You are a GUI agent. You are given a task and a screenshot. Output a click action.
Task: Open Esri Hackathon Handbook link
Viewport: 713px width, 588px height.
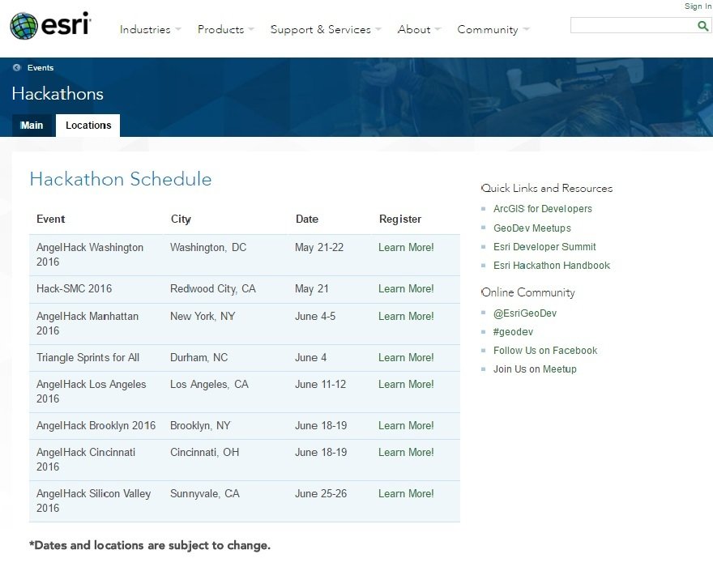tap(552, 266)
